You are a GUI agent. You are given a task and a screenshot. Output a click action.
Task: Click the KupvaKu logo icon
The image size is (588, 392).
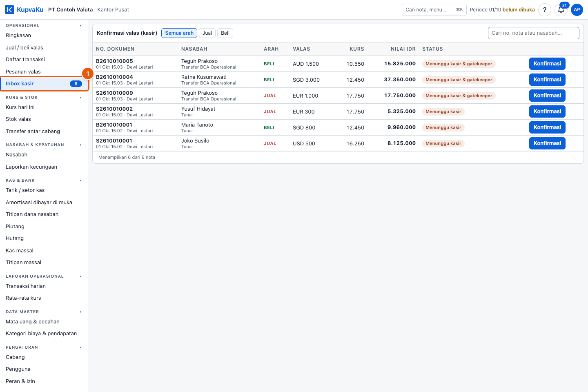[9, 10]
